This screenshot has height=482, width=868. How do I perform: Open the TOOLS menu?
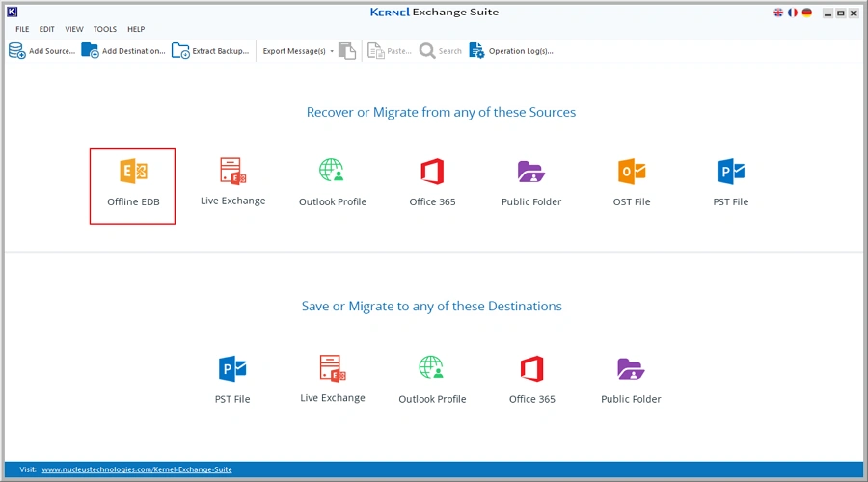104,29
